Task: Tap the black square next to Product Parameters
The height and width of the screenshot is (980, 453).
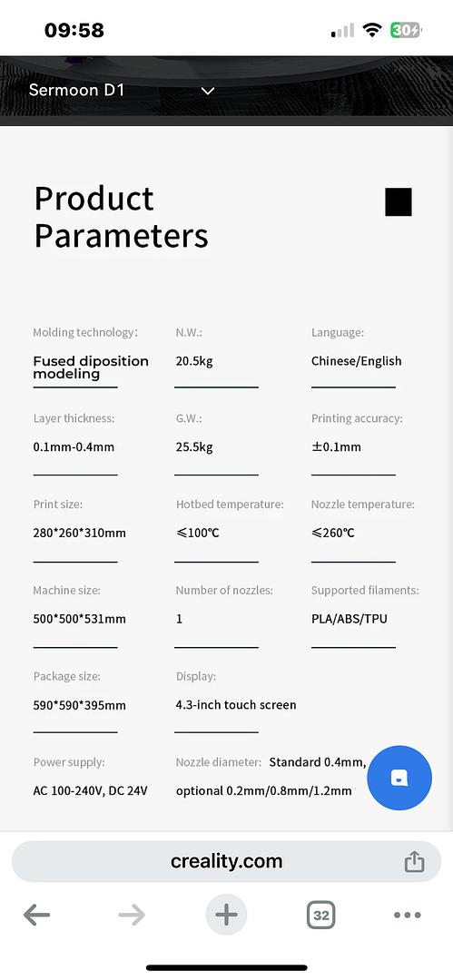Action: click(x=398, y=201)
